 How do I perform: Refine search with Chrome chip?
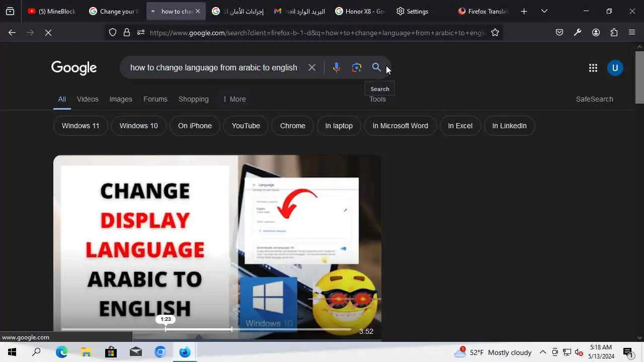click(x=293, y=126)
